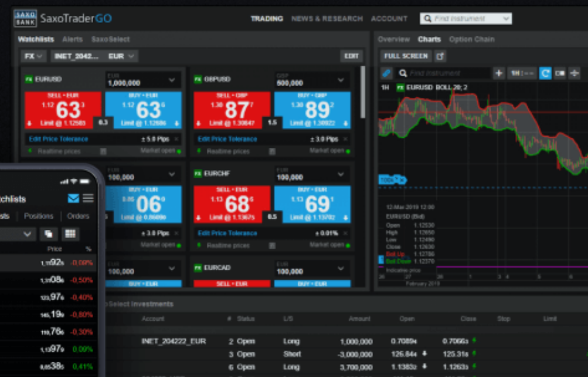The height and width of the screenshot is (377, 588).
Task: Open the INET_2042... EUR account dropdown
Action: pos(94,56)
